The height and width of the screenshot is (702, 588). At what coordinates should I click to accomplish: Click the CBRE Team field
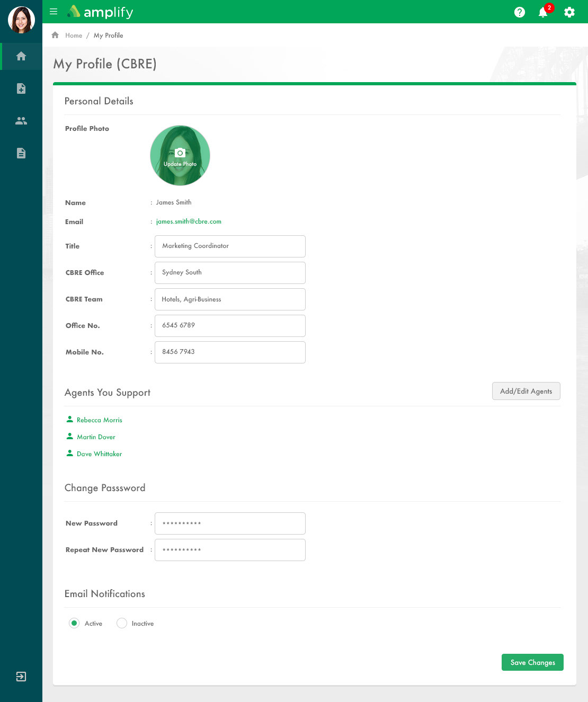click(230, 299)
